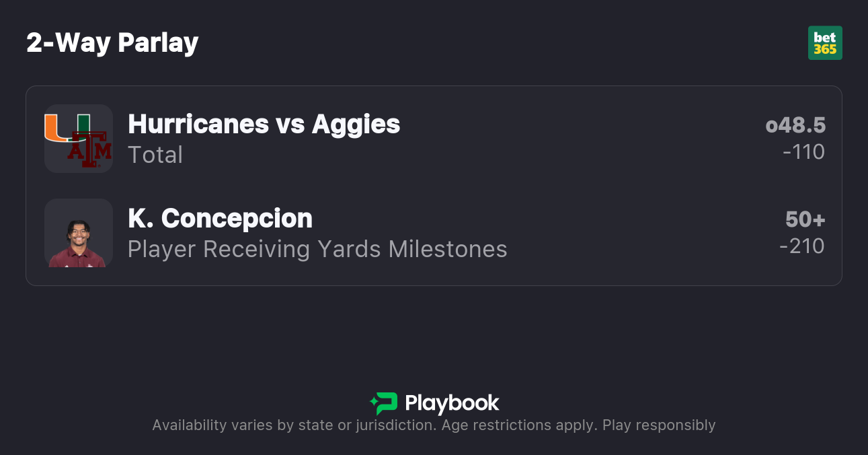This screenshot has height=455, width=868.
Task: Open K. Concepcion's player headshot
Action: (x=78, y=233)
